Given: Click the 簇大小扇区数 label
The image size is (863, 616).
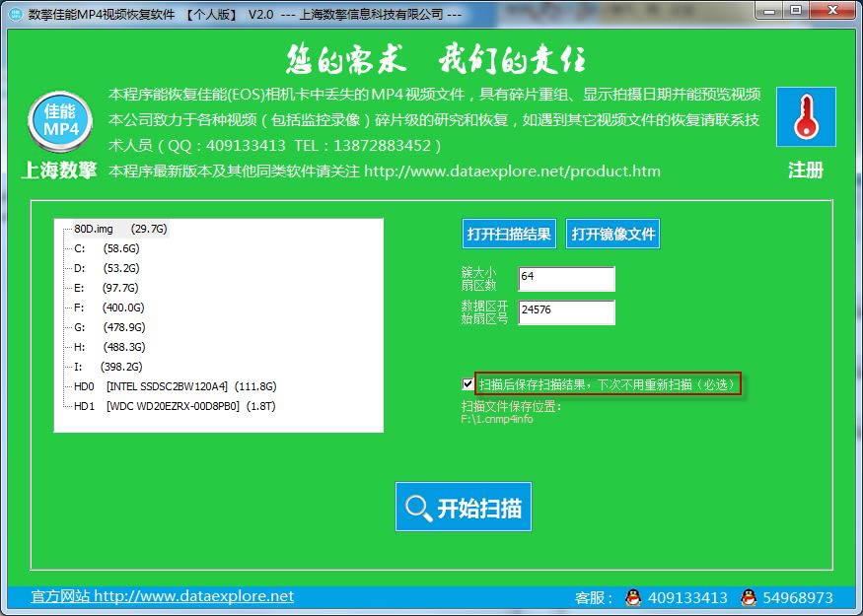Looking at the screenshot, I should (478, 279).
